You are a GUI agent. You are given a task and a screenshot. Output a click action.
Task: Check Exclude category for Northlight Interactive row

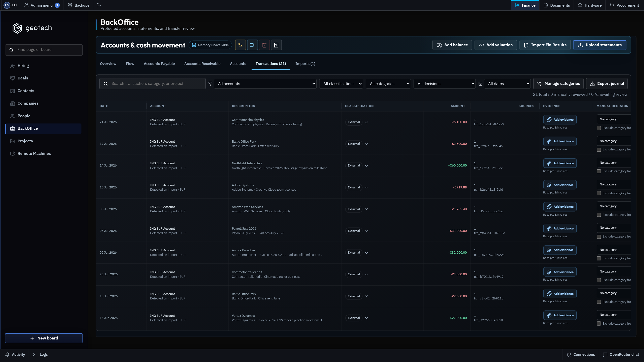point(599,171)
